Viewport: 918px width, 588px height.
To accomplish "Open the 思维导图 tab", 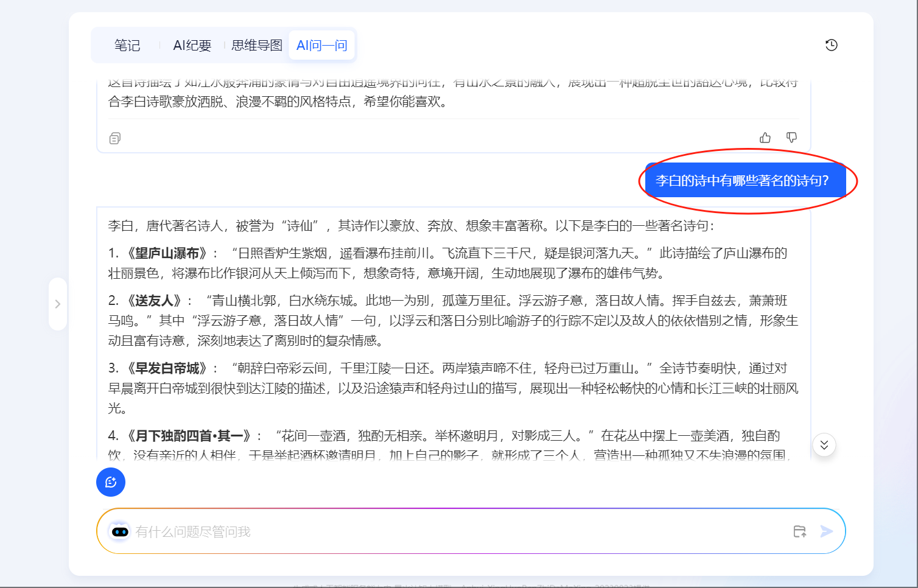I will [x=257, y=46].
